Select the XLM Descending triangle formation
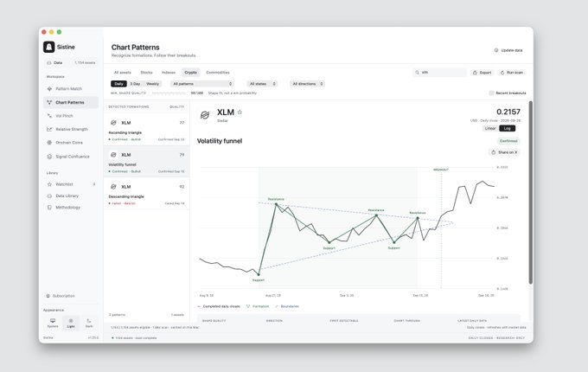The height and width of the screenshot is (372, 588). point(147,194)
